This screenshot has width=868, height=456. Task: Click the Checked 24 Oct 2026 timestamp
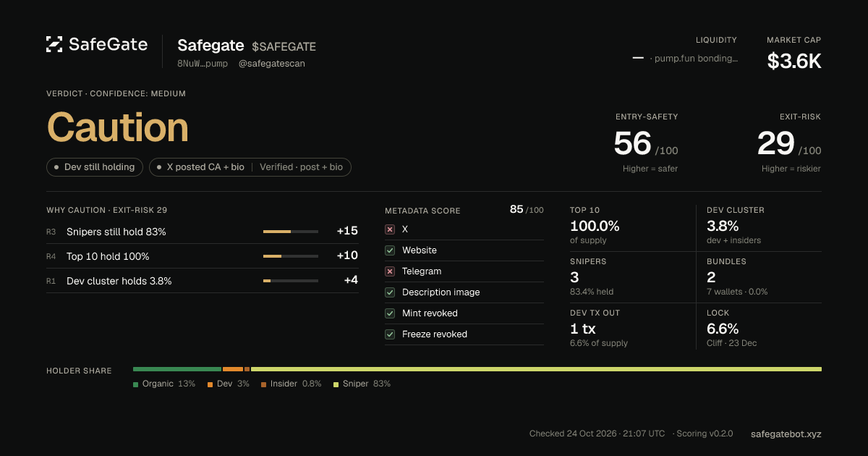pos(597,434)
